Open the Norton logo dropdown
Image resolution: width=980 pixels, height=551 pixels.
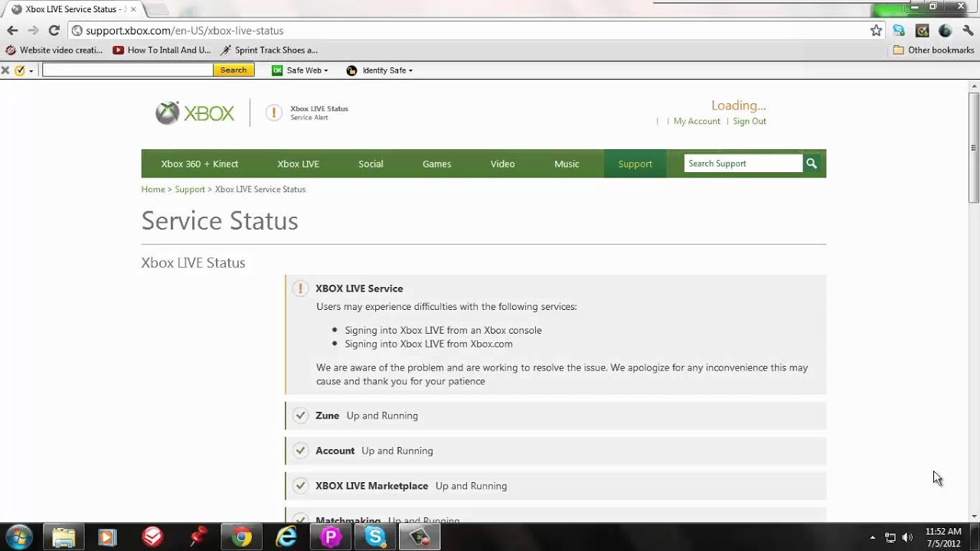[24, 70]
